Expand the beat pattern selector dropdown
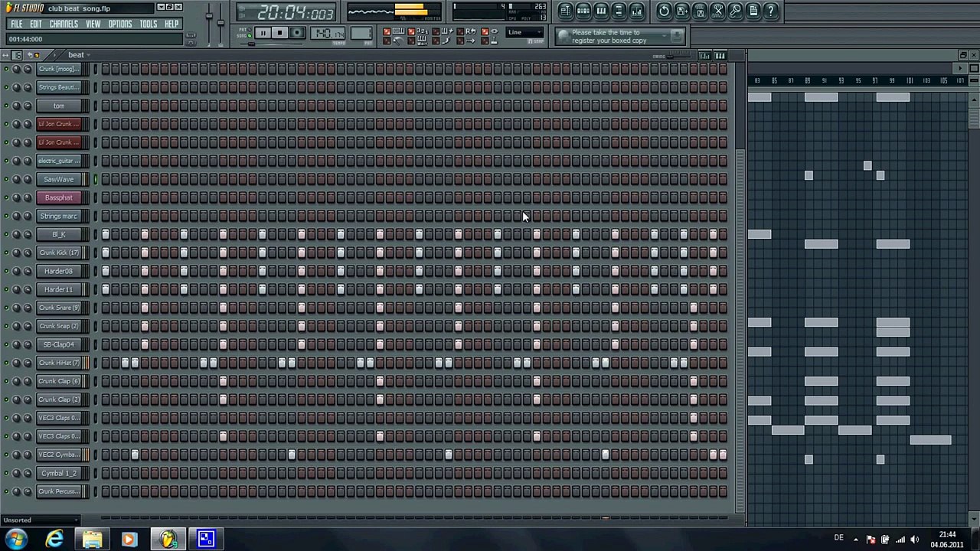The height and width of the screenshot is (551, 980). (89, 55)
